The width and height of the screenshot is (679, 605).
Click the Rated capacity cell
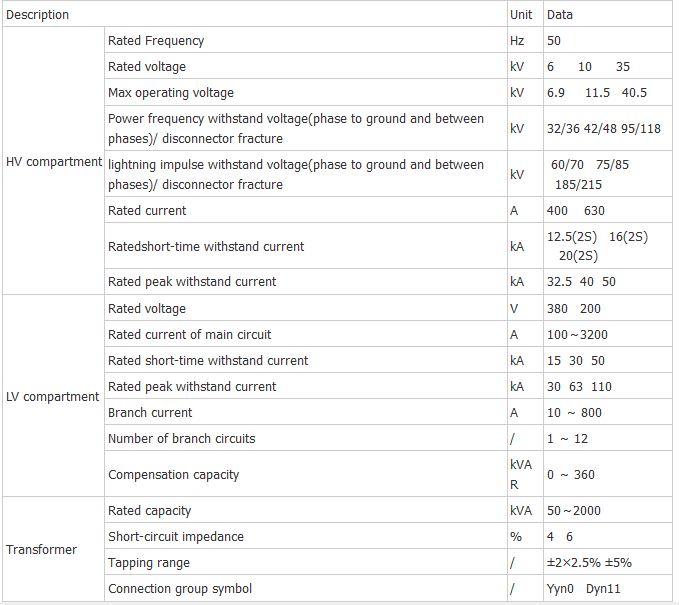[x=150, y=511]
